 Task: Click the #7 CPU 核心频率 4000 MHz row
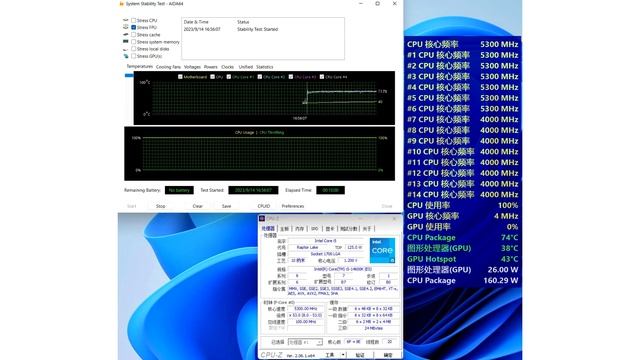(462, 120)
